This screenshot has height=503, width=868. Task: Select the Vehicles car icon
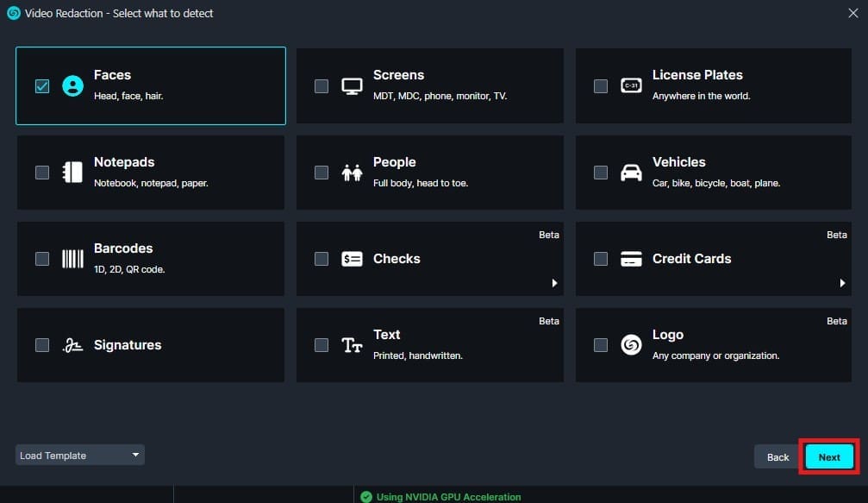click(631, 172)
